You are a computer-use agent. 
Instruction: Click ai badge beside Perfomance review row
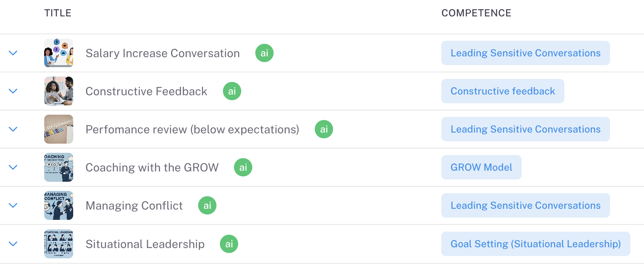pos(324,129)
